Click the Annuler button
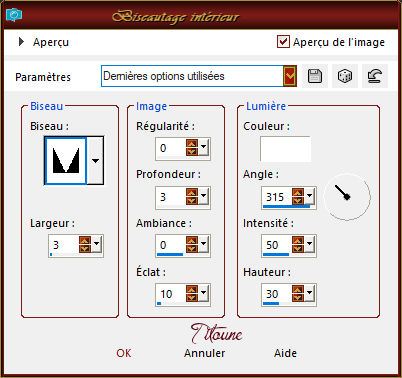 click(x=205, y=353)
